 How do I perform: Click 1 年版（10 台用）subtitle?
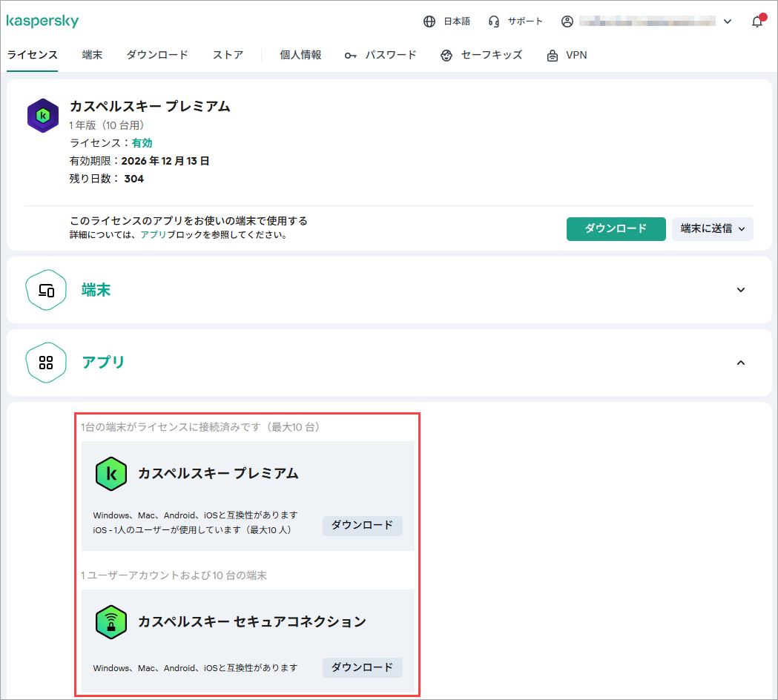pos(106,125)
